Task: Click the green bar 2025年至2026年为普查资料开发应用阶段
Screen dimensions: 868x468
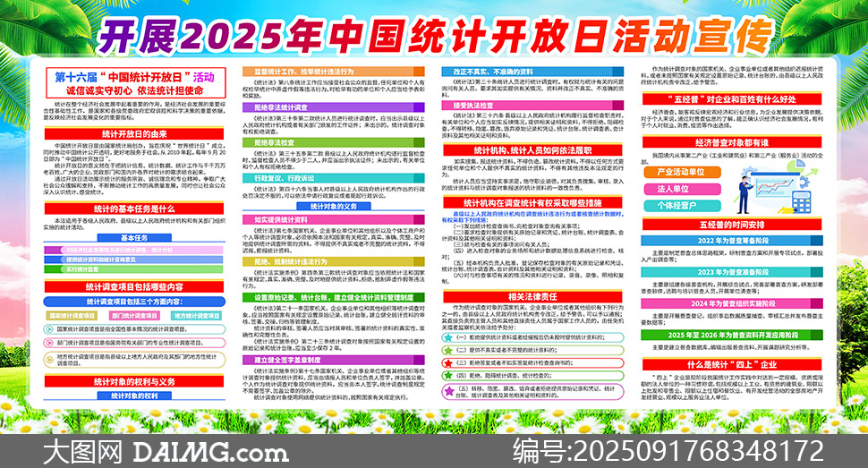Action: [x=732, y=335]
